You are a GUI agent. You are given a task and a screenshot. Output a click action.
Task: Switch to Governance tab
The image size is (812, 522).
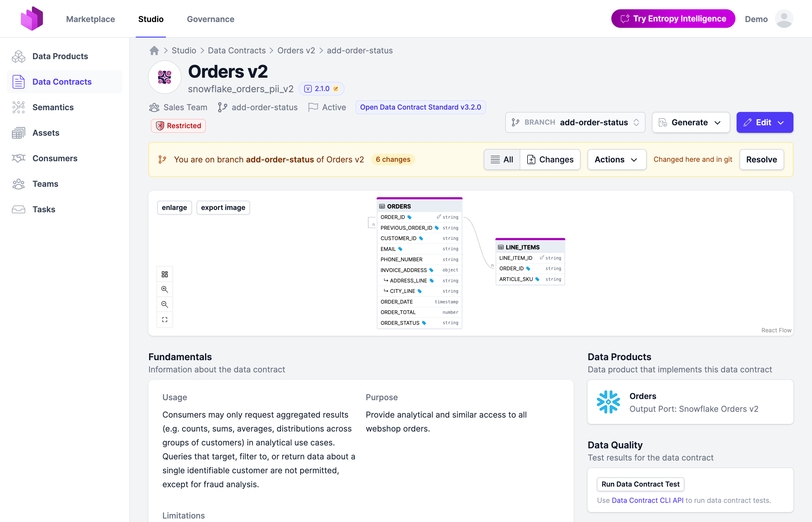pyautogui.click(x=211, y=19)
